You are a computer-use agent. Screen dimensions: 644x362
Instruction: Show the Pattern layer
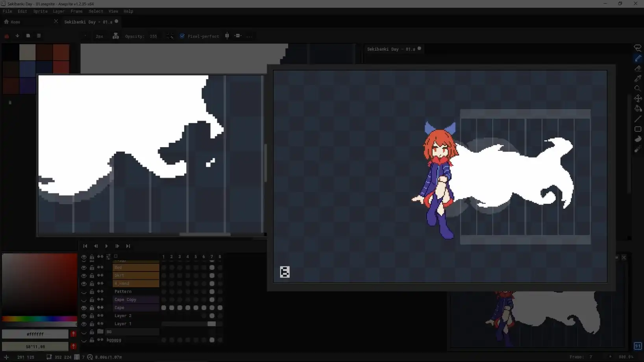tap(84, 292)
